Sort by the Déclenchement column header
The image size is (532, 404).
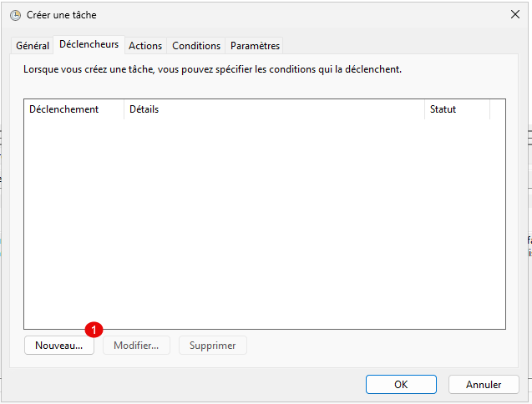[73, 109]
